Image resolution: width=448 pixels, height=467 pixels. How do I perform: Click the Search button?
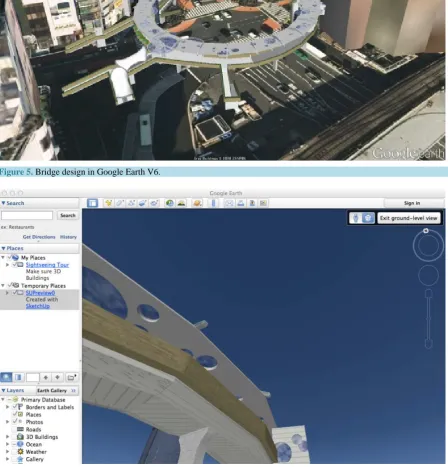(68, 215)
